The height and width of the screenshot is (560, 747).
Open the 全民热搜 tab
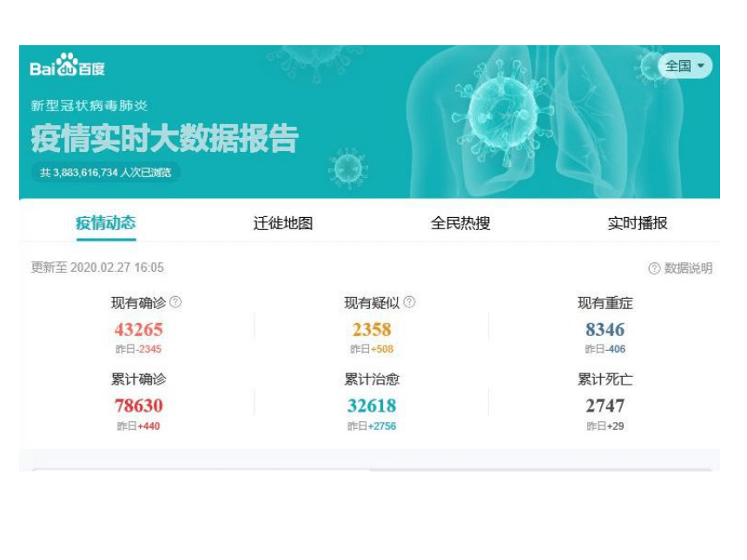coord(460,223)
